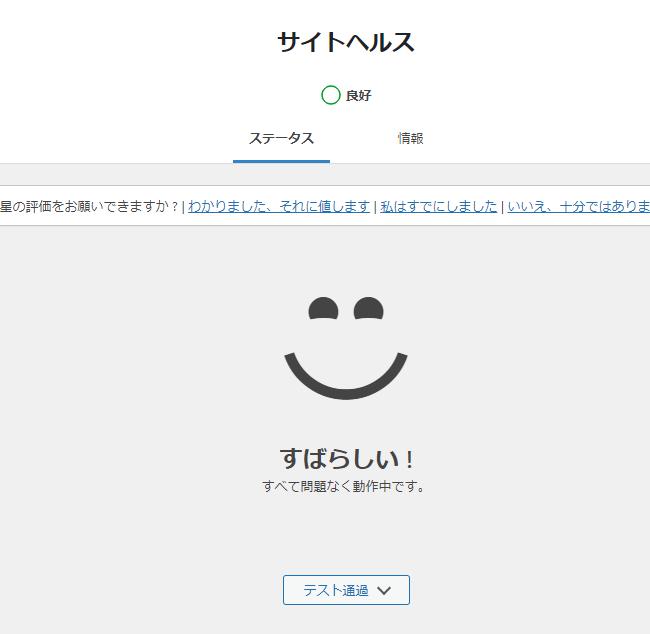The height and width of the screenshot is (634, 650).
Task: Expand the テスト通過 section
Action: 346,590
